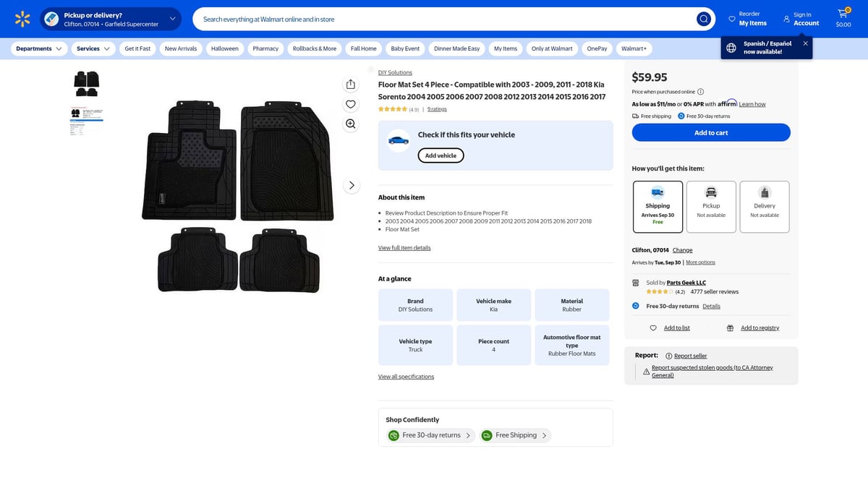Select the Shipping fulfillment option

[658, 207]
